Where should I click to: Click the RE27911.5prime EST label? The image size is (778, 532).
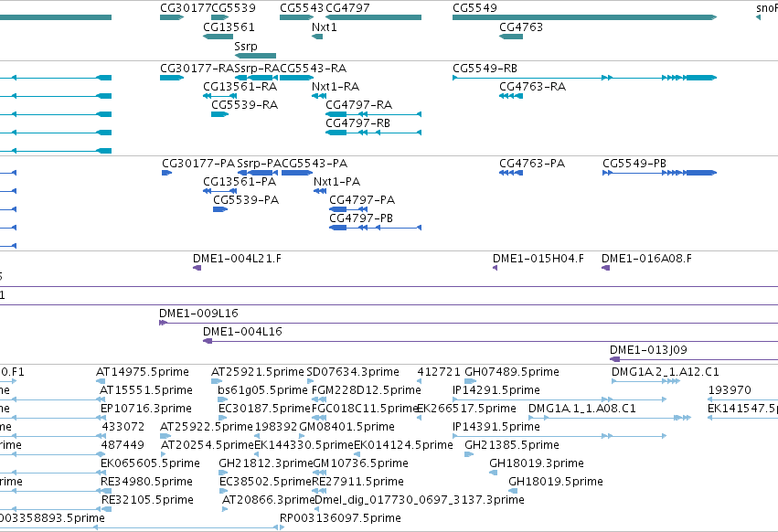point(357,482)
